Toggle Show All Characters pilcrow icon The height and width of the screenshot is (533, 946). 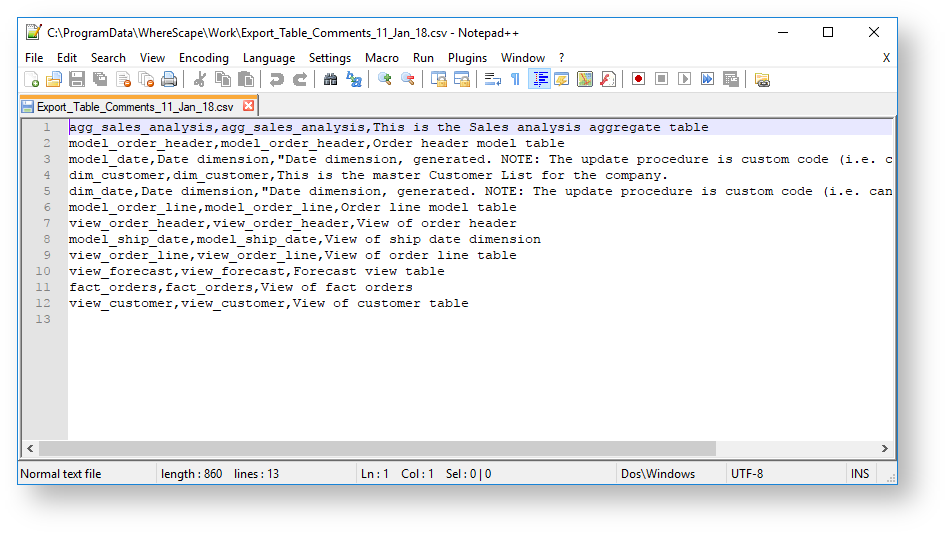516,79
